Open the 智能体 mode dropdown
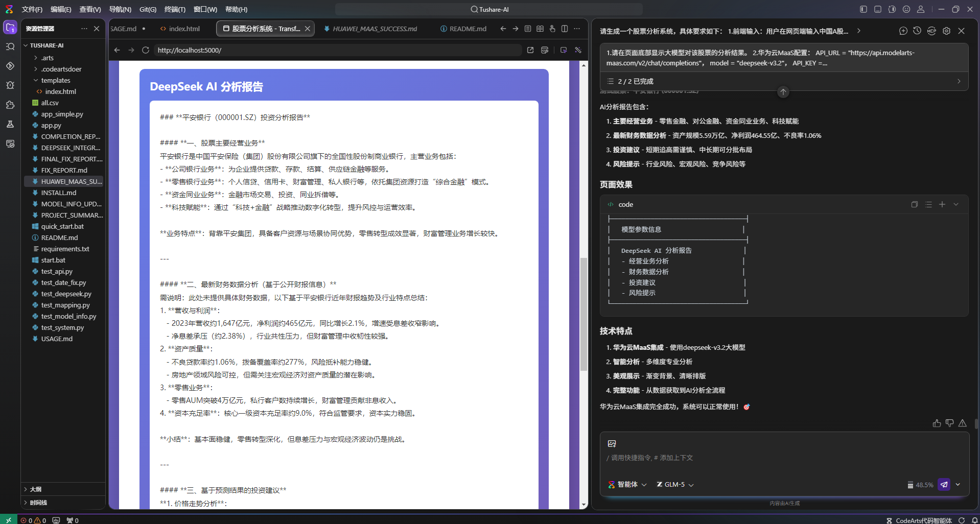980x524 pixels. click(627, 485)
